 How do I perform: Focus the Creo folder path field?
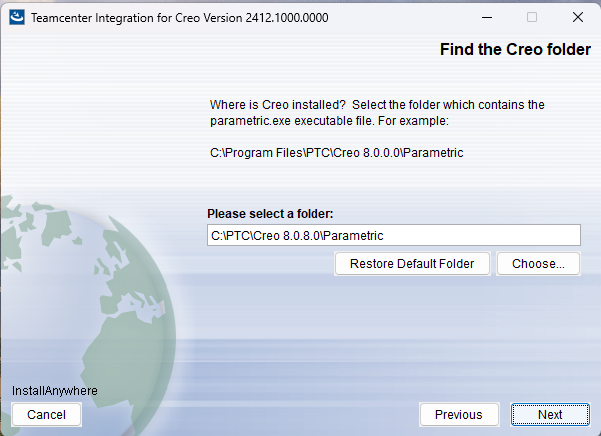(394, 235)
